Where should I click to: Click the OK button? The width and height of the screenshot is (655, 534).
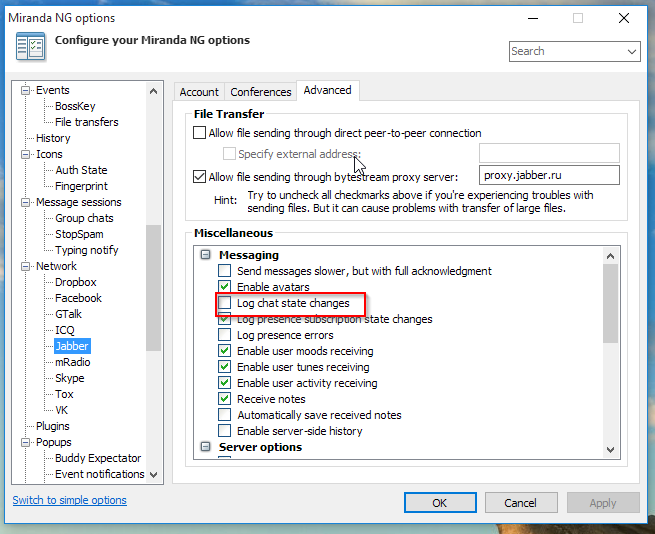pos(440,503)
